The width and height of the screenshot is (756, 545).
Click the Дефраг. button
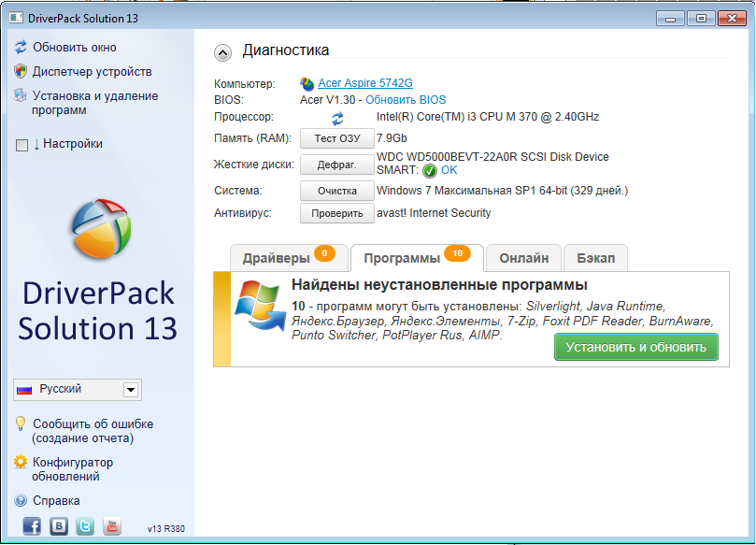(337, 165)
